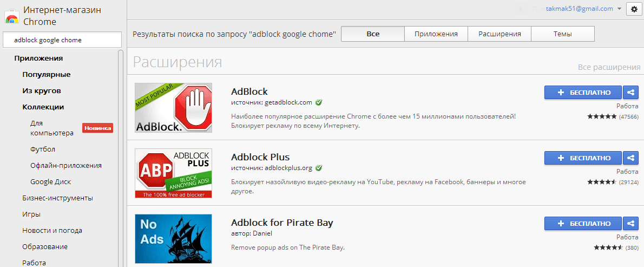Click the AdBlock star rating
644x267 pixels.
[602, 116]
